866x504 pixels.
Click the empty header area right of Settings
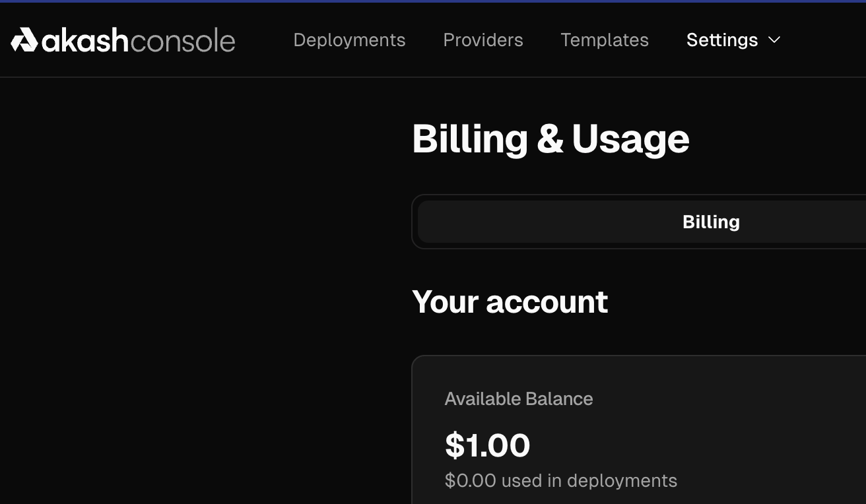click(x=825, y=40)
